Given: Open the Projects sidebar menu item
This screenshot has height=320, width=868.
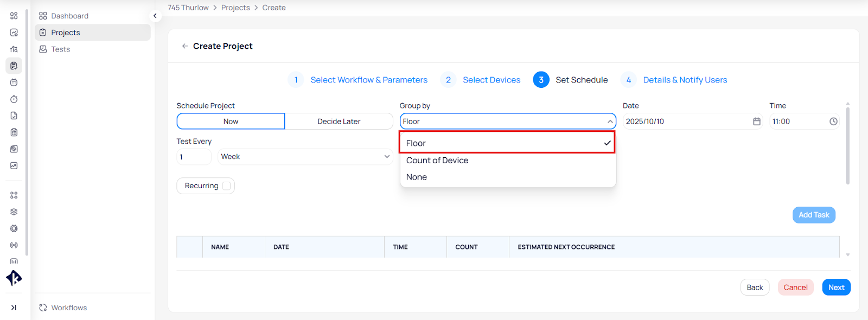Looking at the screenshot, I should click(66, 33).
